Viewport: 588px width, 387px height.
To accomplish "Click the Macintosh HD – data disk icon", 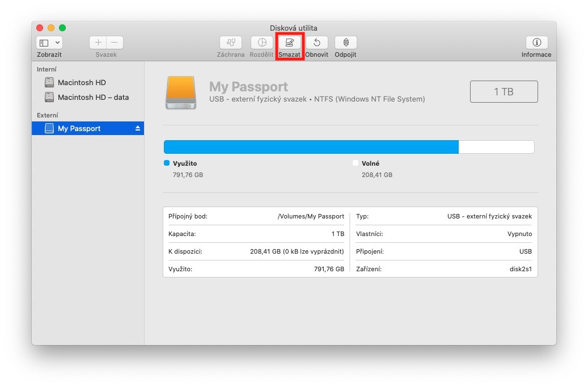I will click(49, 97).
